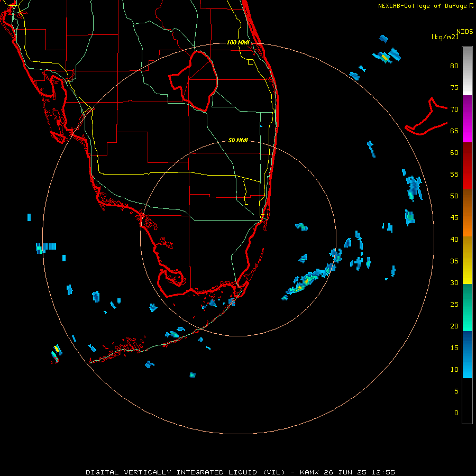Click the 30 value on the color scale
This screenshot has width=476, height=476.
454,282
